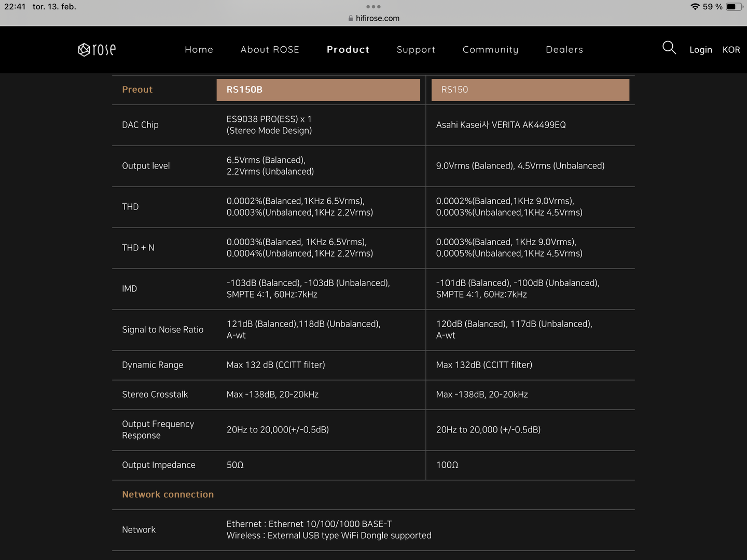Click the ROSE logo in header
This screenshot has width=747, height=560.
click(97, 49)
